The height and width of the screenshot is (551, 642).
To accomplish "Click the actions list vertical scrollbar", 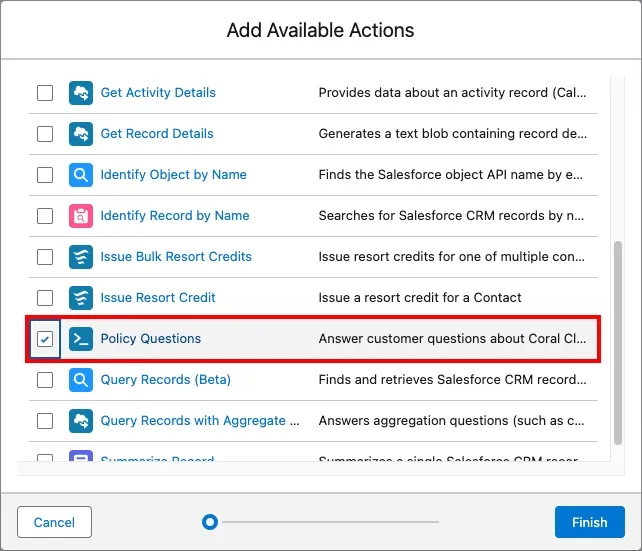I will [x=617, y=340].
